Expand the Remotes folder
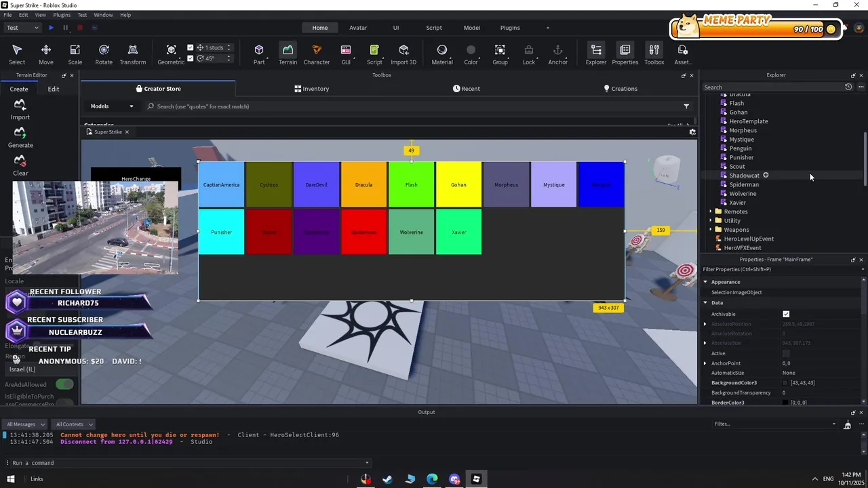 710,211
